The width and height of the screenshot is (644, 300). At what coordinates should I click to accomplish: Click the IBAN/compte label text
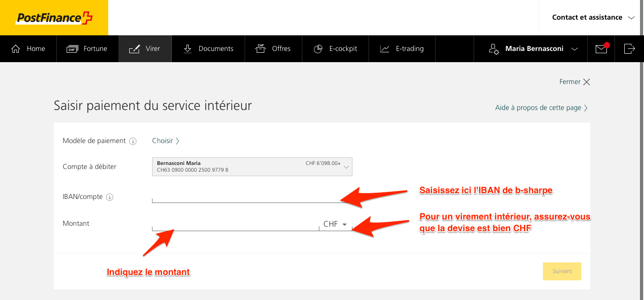coord(83,197)
